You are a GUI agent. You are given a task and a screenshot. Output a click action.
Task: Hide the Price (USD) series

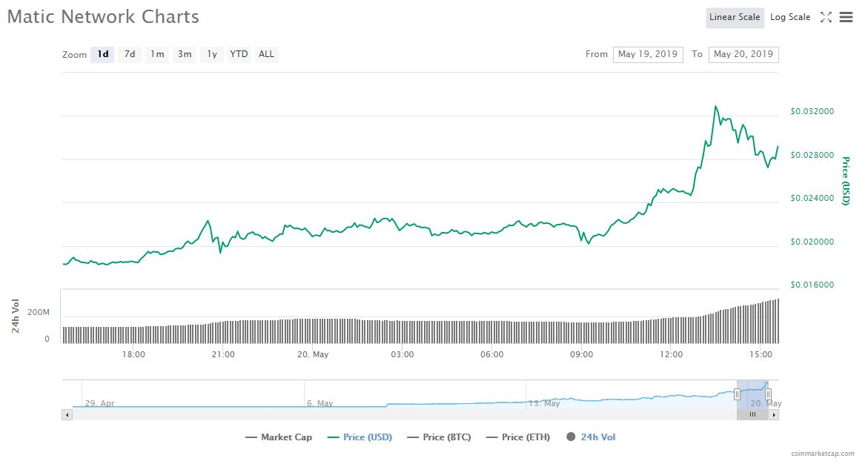tap(360, 437)
